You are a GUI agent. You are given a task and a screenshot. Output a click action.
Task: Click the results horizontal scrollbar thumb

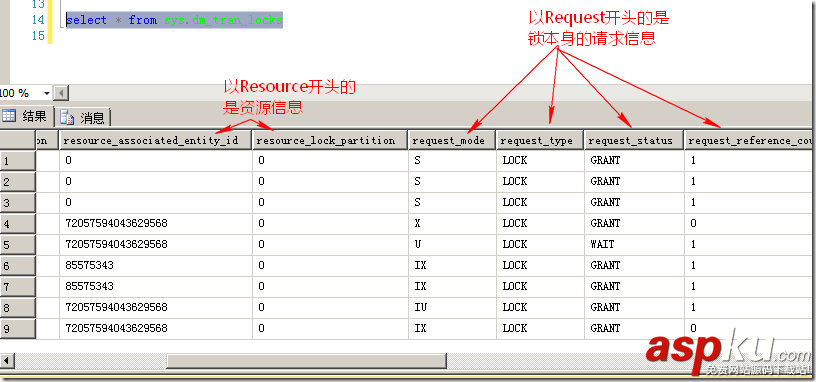[x=307, y=360]
